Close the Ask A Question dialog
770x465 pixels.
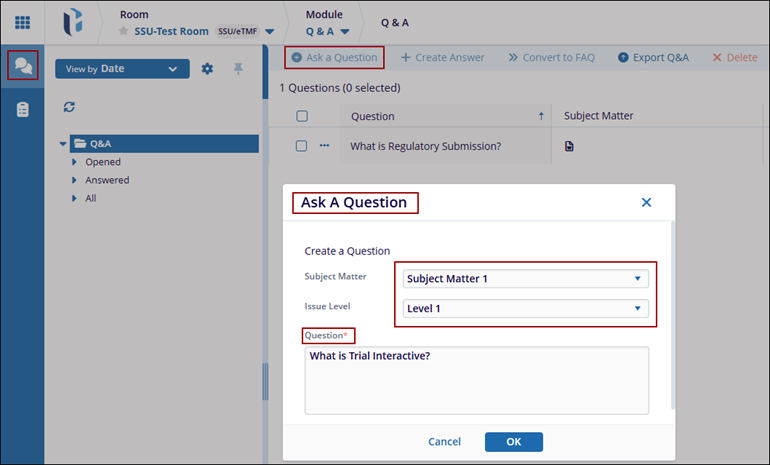(646, 202)
